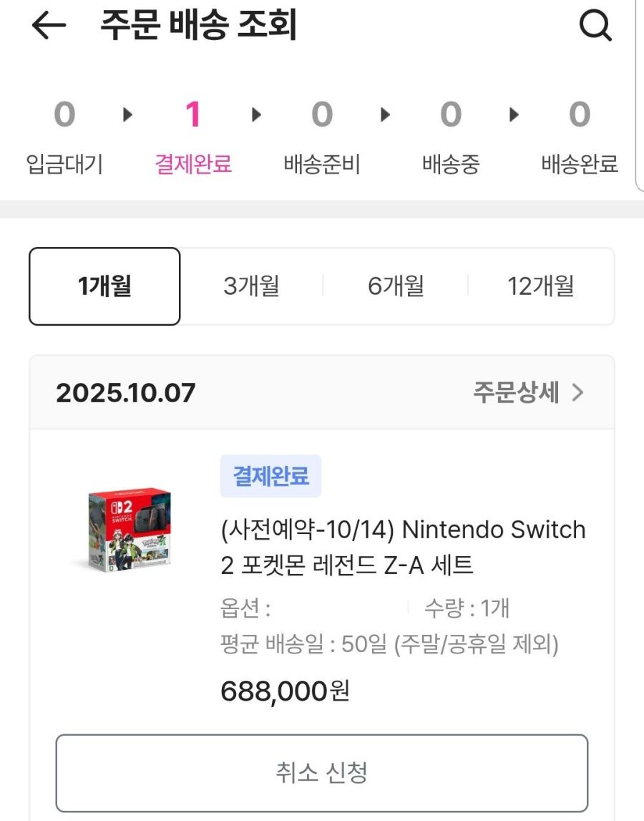Tap the back arrow icon

point(49,26)
